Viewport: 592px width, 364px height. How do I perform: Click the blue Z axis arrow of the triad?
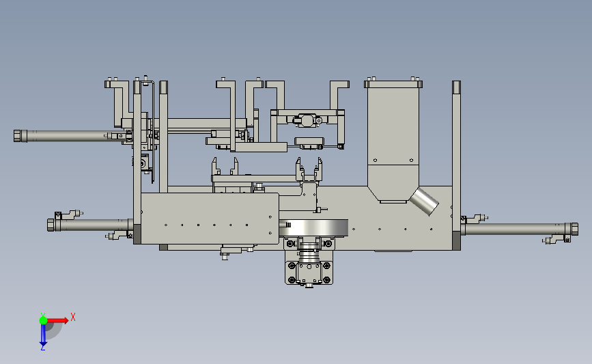click(x=43, y=335)
